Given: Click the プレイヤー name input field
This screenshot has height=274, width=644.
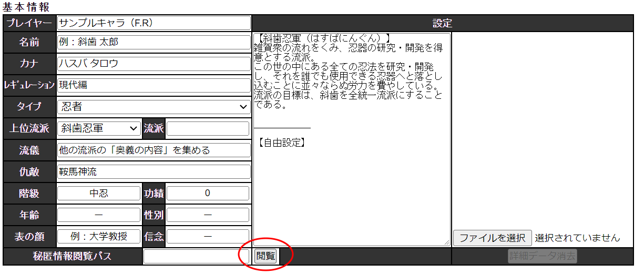Looking at the screenshot, I should click(154, 23).
